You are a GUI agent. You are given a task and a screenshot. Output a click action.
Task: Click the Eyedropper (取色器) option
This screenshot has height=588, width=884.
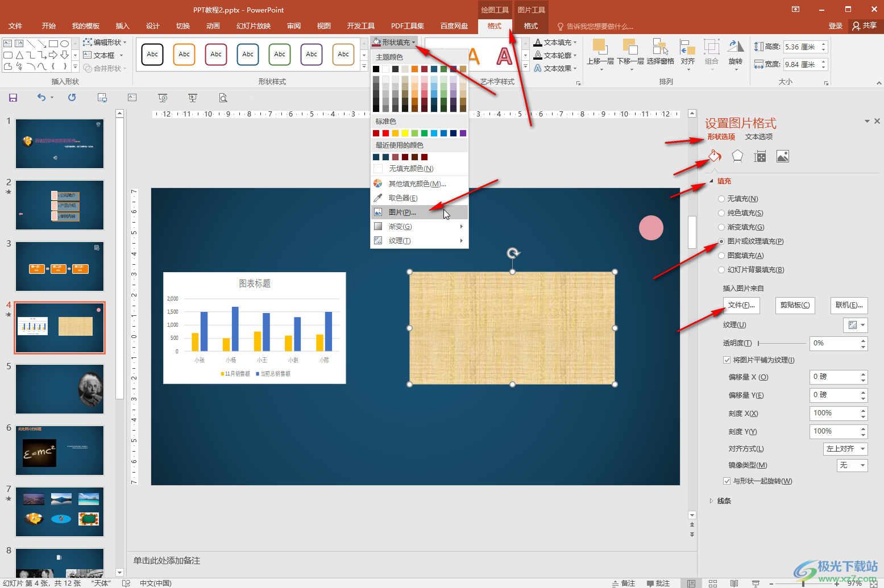tap(403, 198)
